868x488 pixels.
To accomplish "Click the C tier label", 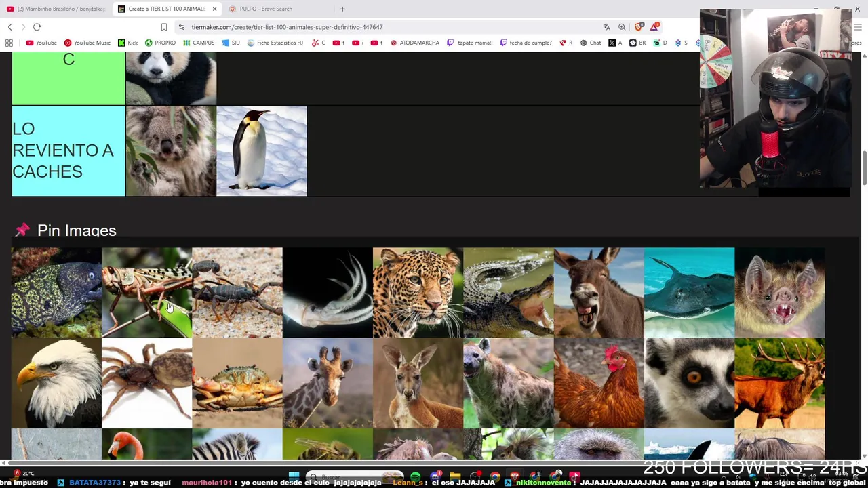I will coord(68,79).
